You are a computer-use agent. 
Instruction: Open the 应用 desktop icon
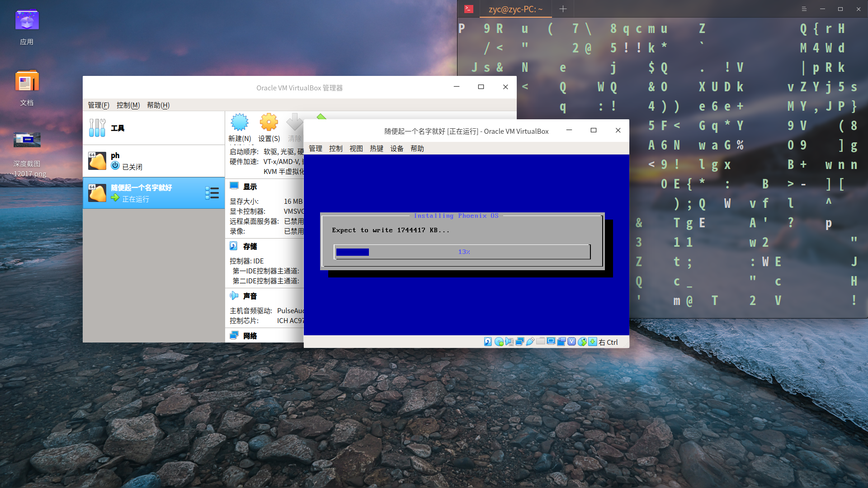point(27,27)
